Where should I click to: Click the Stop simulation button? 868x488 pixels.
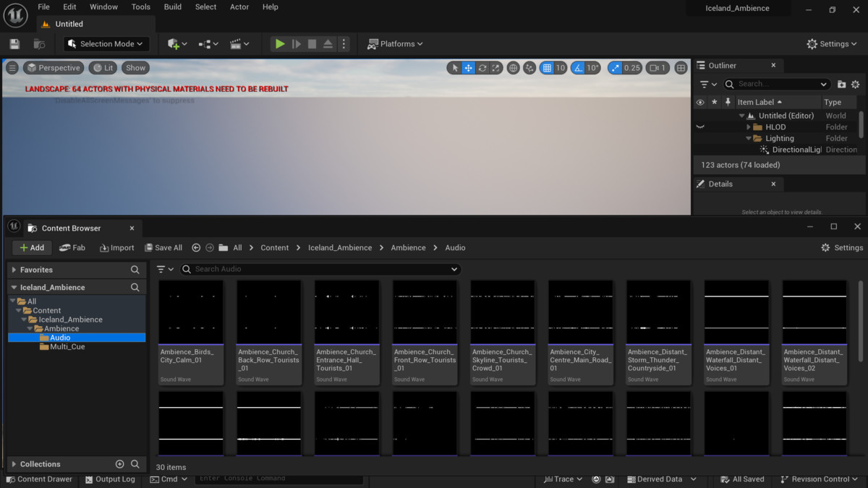(312, 44)
